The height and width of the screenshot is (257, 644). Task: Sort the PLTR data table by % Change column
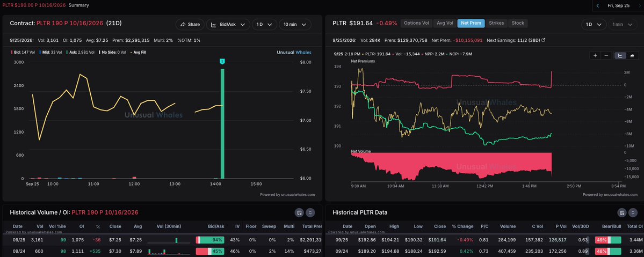coord(462,226)
